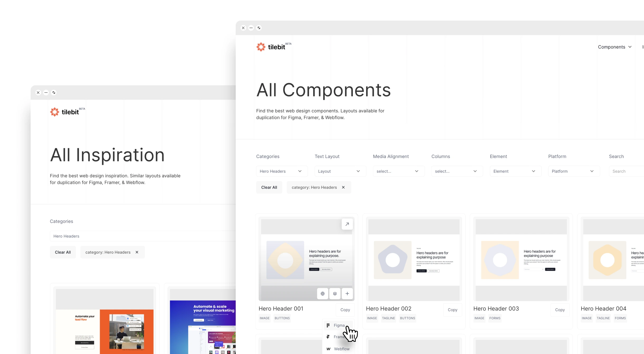
Task: Select the Framer icon in the copy menu
Action: click(328, 337)
